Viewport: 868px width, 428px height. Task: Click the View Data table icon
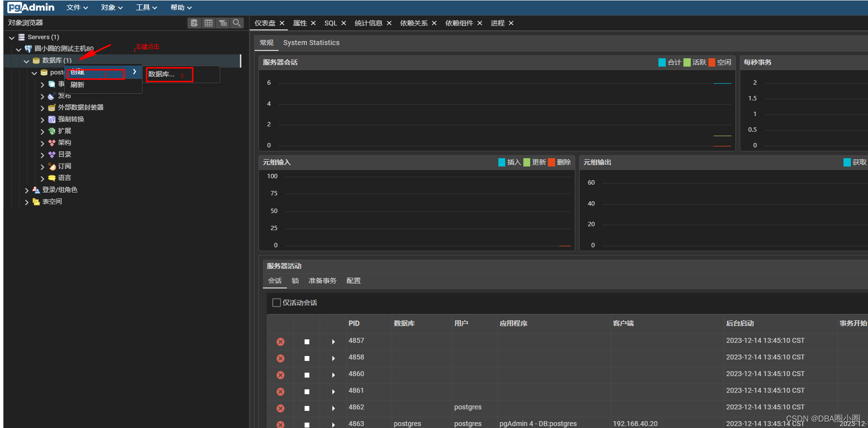click(x=209, y=23)
